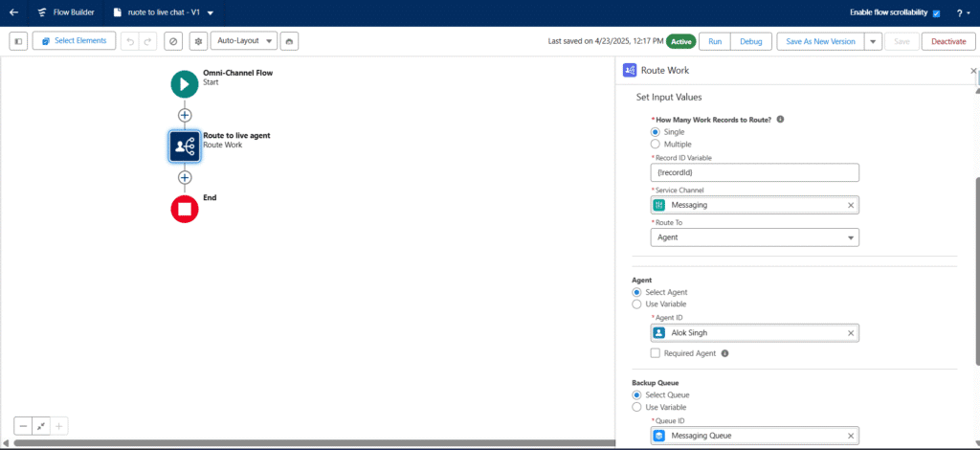Choose Use Variable under Agent

[637, 304]
